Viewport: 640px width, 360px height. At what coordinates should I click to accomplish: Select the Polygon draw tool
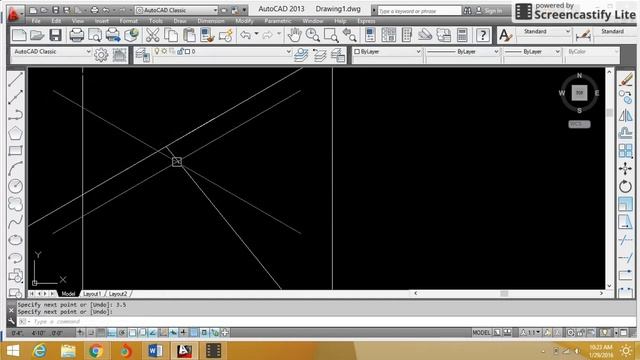(x=16, y=133)
